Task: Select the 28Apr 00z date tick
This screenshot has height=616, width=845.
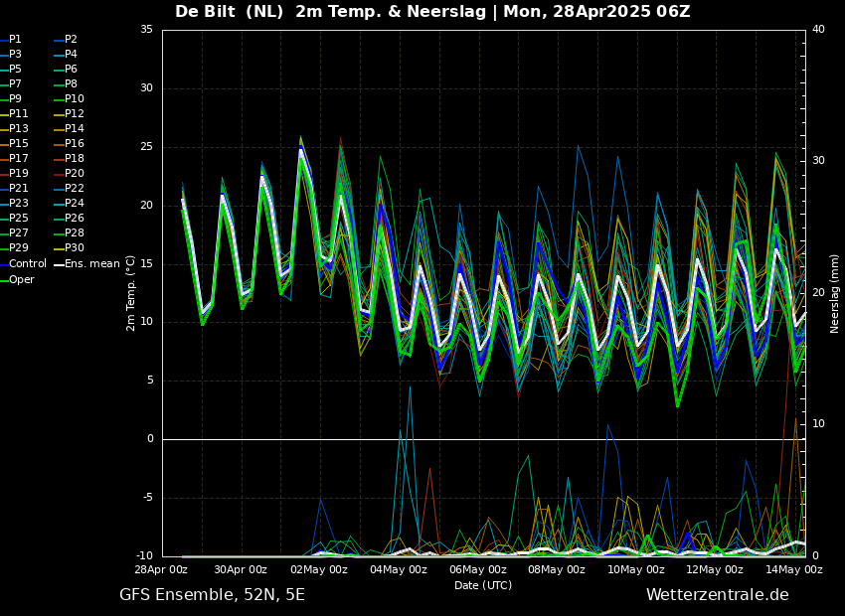Action: pos(162,570)
